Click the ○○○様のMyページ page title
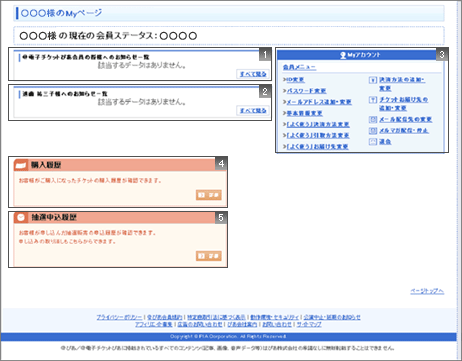 pyautogui.click(x=61, y=13)
